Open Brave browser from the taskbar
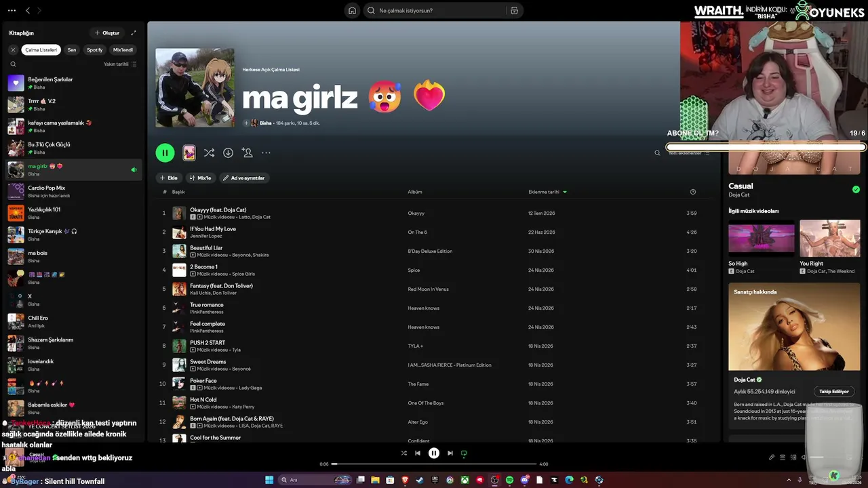Image resolution: width=868 pixels, height=488 pixels. [x=405, y=480]
